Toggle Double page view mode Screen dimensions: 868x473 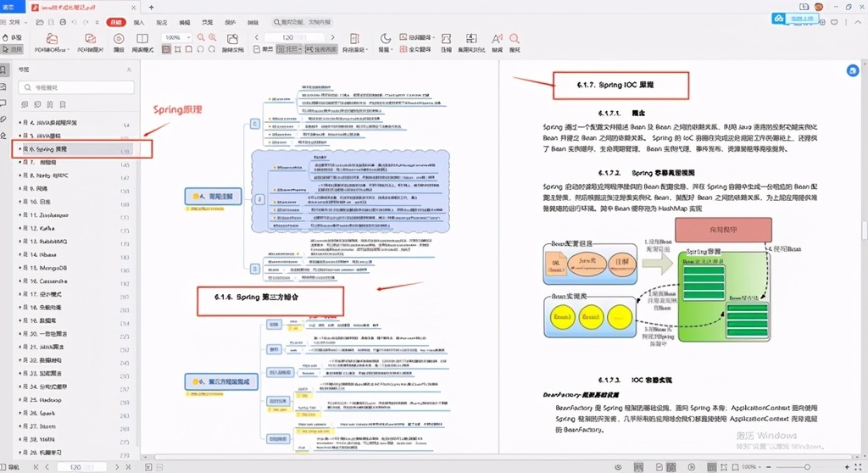[x=288, y=49]
